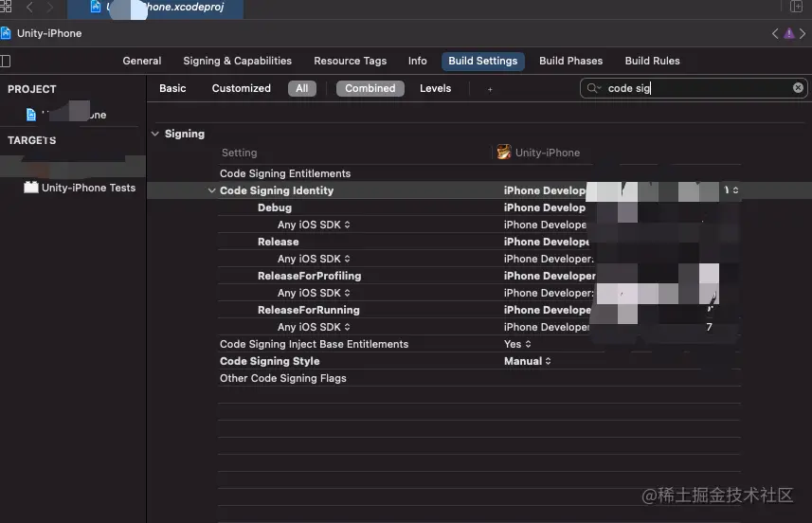Screen dimensions: 812x523
Task: Click the Code Signing Style setting name
Action: pos(269,361)
